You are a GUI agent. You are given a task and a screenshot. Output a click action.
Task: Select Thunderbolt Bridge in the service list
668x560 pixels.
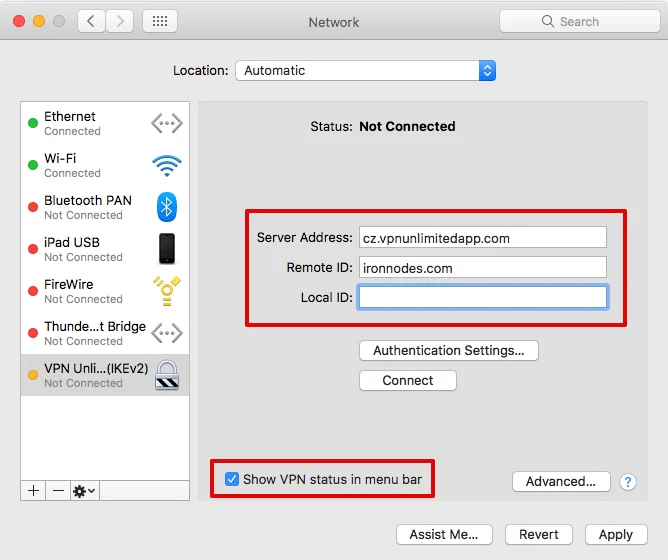[95, 333]
